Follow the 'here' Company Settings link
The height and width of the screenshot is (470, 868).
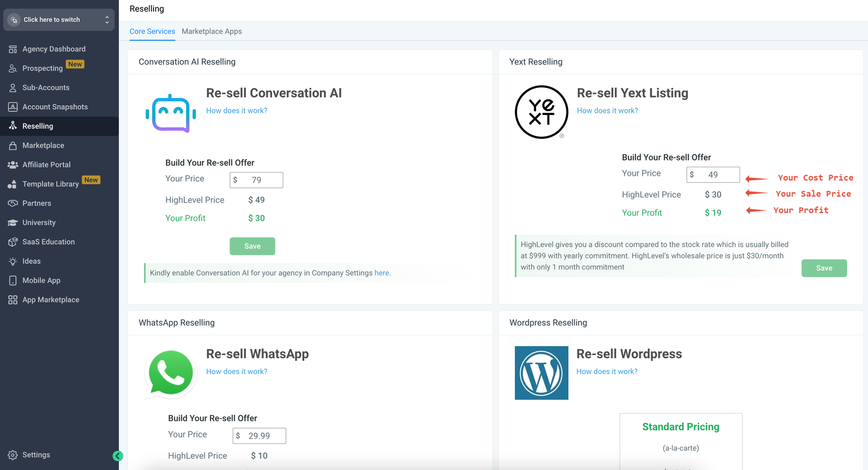(x=382, y=273)
